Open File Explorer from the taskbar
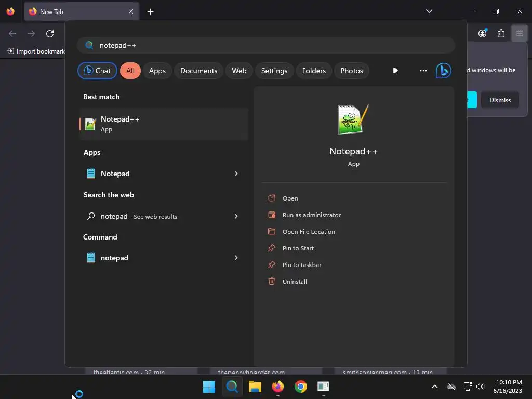Image resolution: width=532 pixels, height=399 pixels. click(255, 387)
